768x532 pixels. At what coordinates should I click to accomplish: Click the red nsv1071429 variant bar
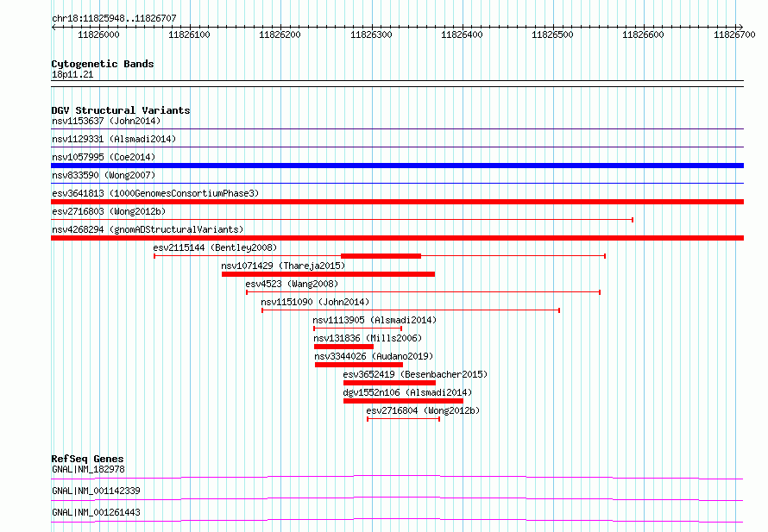(328, 274)
